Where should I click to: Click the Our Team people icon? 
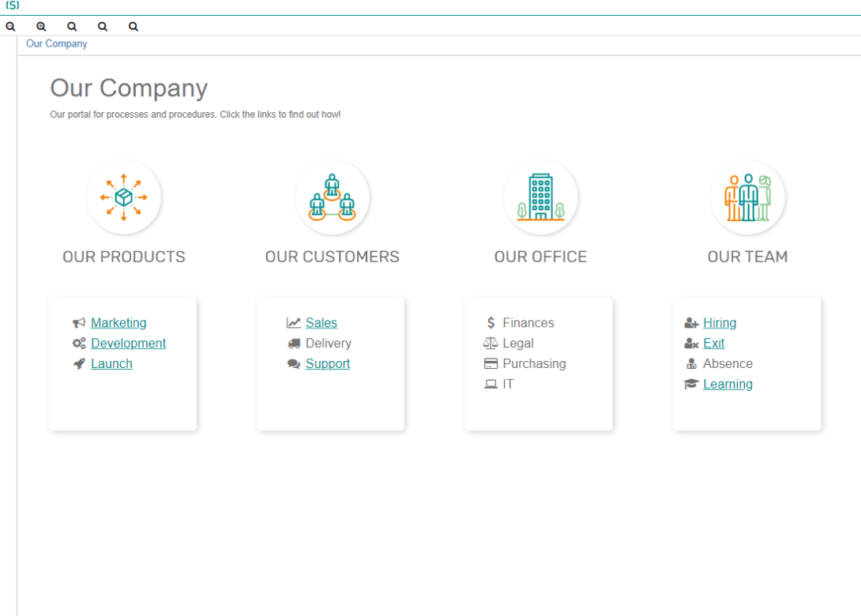tap(747, 197)
